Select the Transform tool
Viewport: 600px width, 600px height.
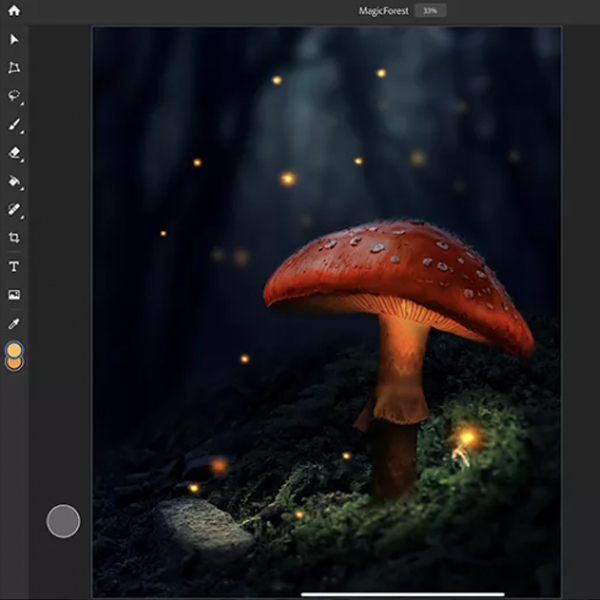14,68
